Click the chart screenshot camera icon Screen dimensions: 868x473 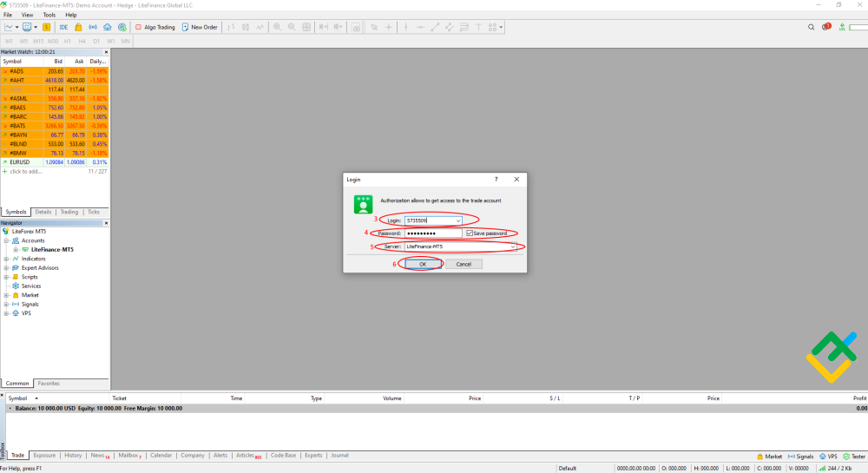click(356, 27)
